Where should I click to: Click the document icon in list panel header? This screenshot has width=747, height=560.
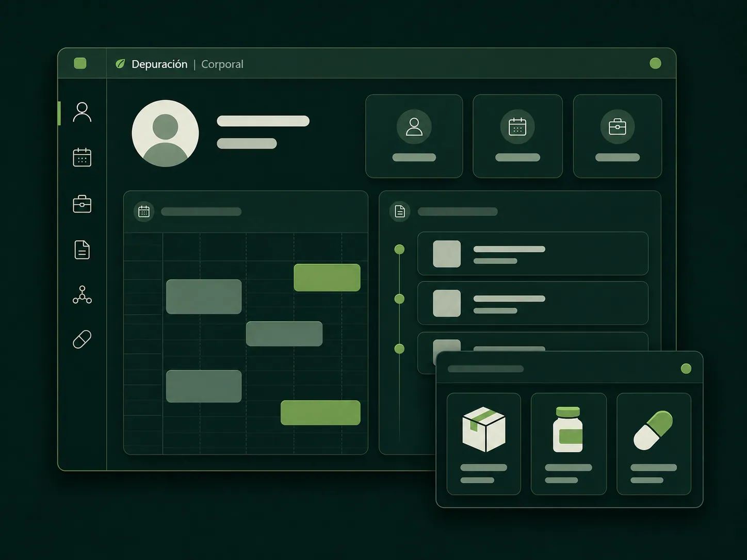coord(400,211)
